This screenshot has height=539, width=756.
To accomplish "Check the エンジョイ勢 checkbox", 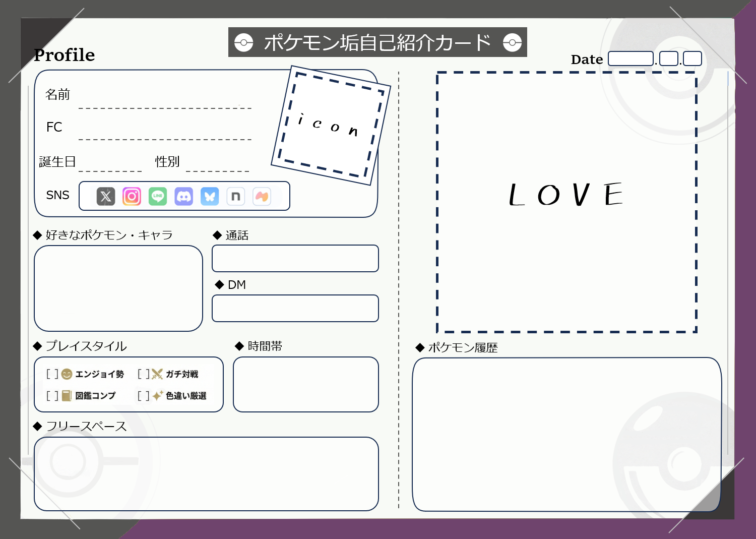I will 53,374.
